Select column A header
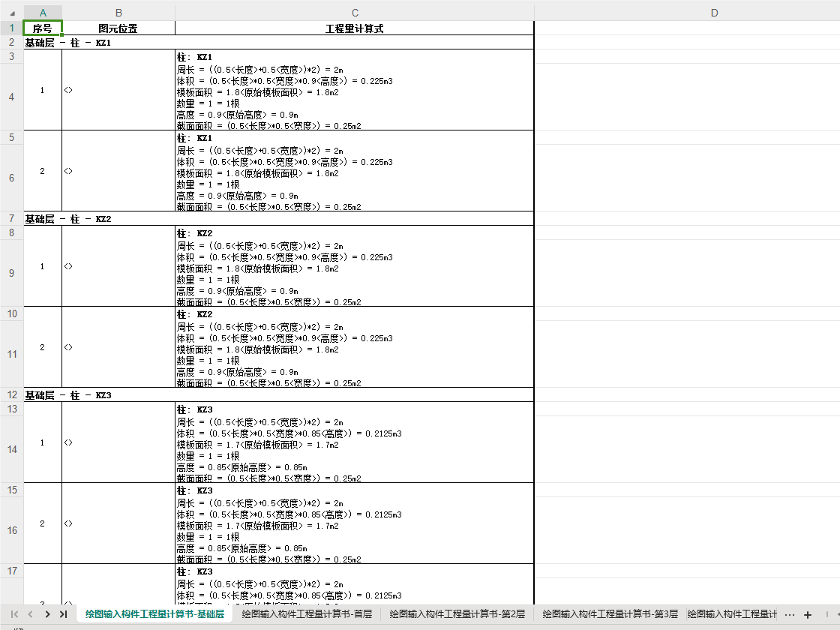 click(43, 13)
